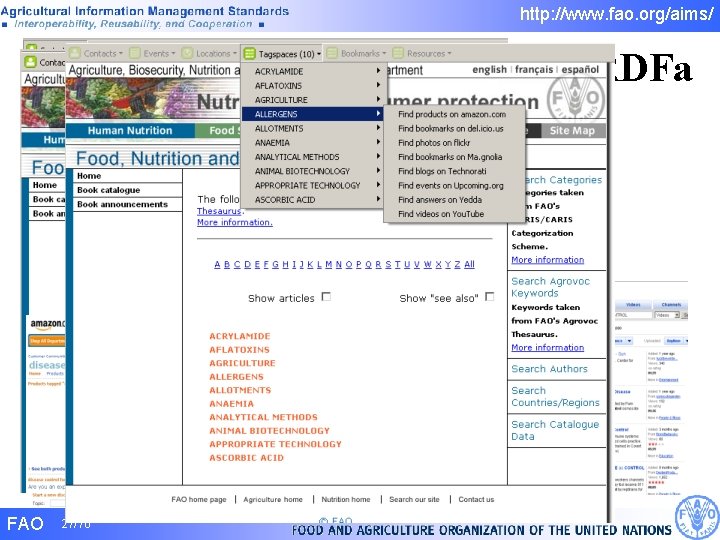The height and width of the screenshot is (540, 720).
Task: Switch language to français
Action: 534,69
